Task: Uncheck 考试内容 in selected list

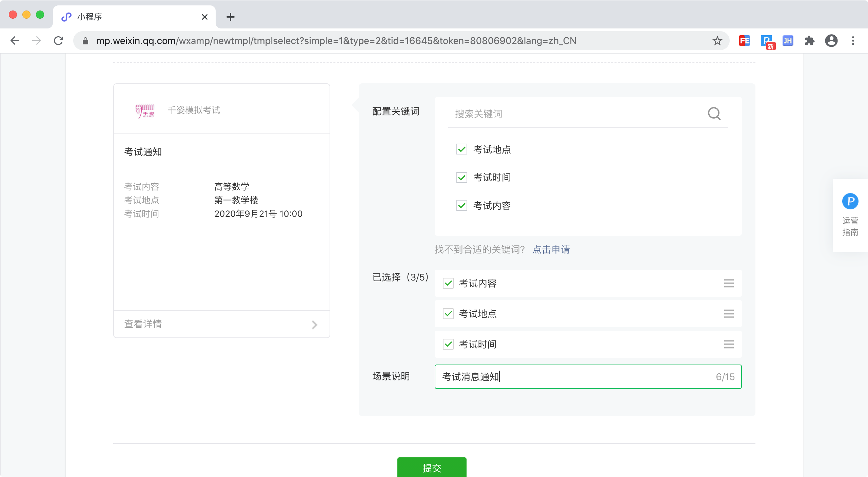Action: point(448,283)
